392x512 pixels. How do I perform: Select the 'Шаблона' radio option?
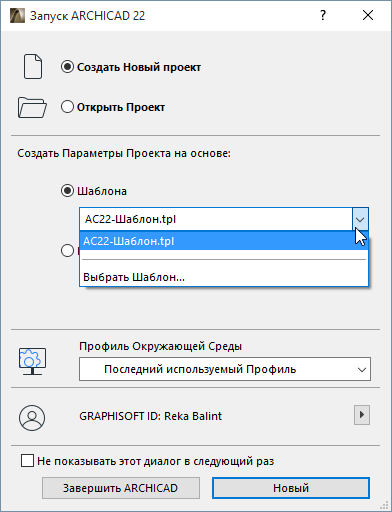[67, 191]
